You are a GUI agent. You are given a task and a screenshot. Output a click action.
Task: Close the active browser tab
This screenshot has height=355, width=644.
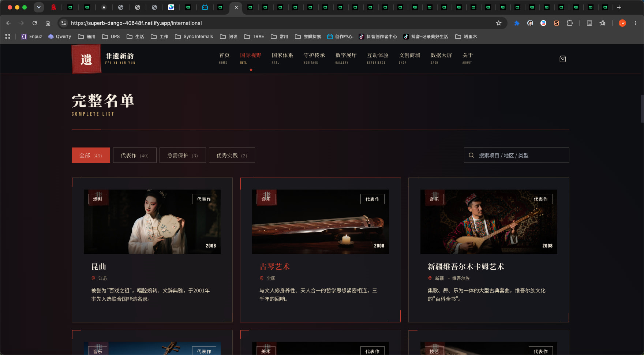(236, 7)
